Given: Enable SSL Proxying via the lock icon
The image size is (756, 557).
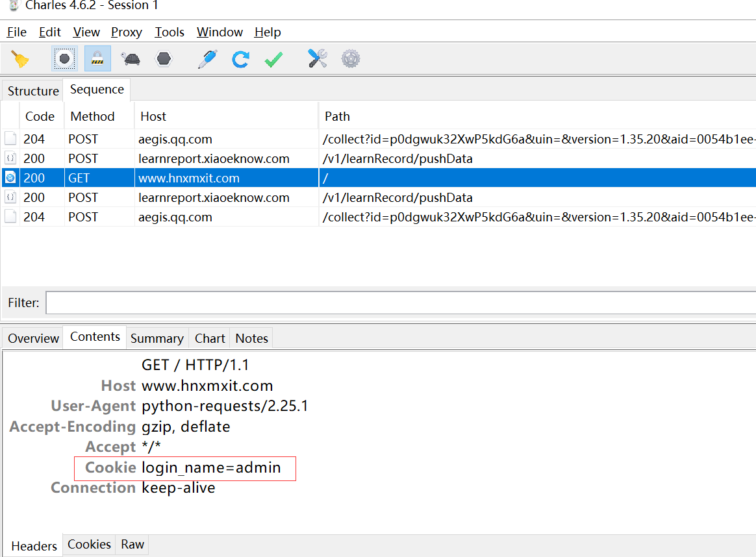Looking at the screenshot, I should [97, 58].
